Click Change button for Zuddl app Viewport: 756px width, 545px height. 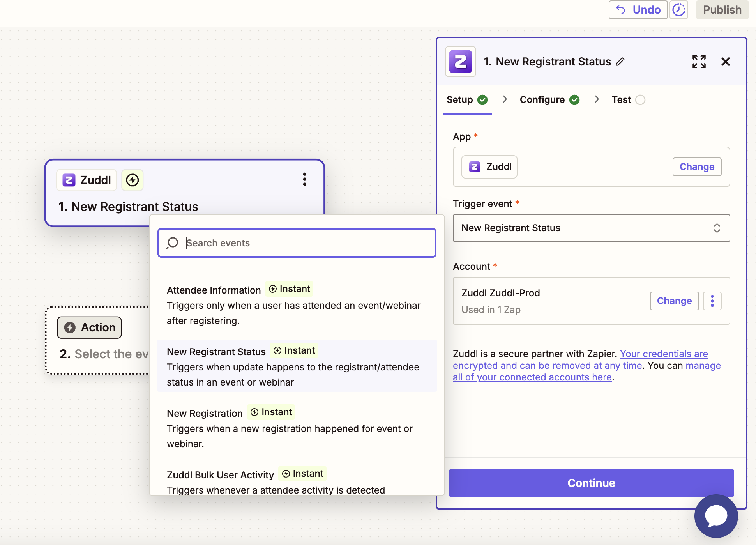(696, 167)
